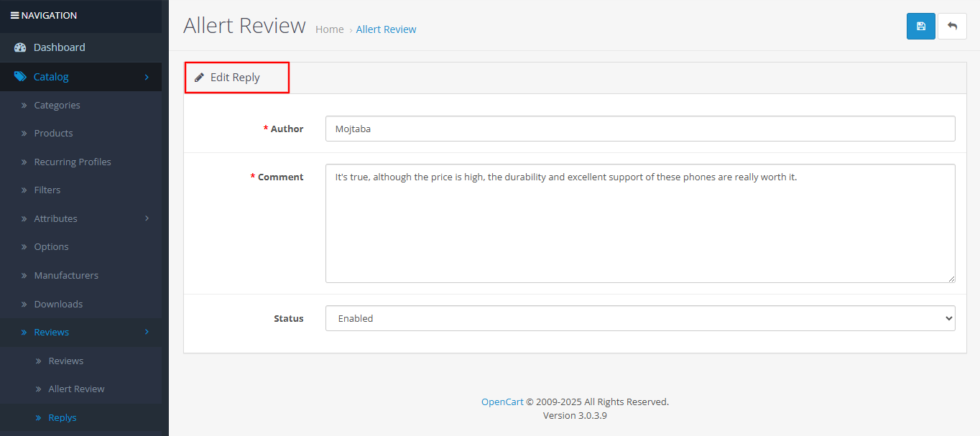Click the Dashboard gauge icon

point(20,47)
